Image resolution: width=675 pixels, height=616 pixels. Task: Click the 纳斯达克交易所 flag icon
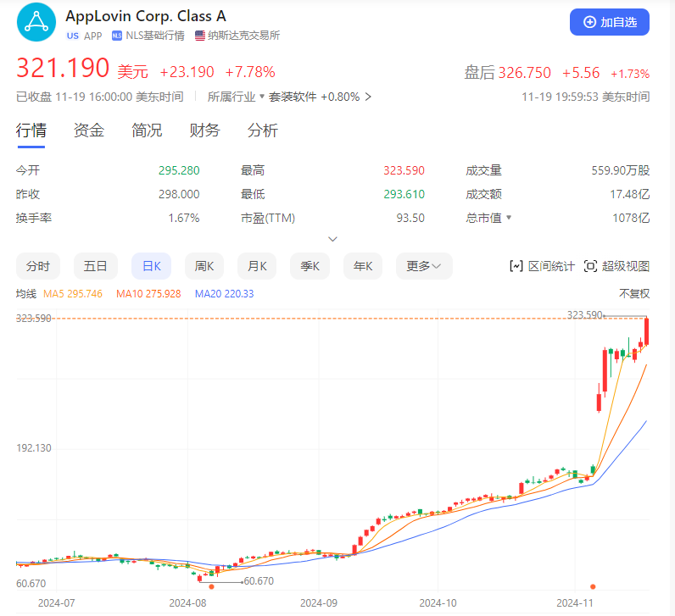point(200,36)
